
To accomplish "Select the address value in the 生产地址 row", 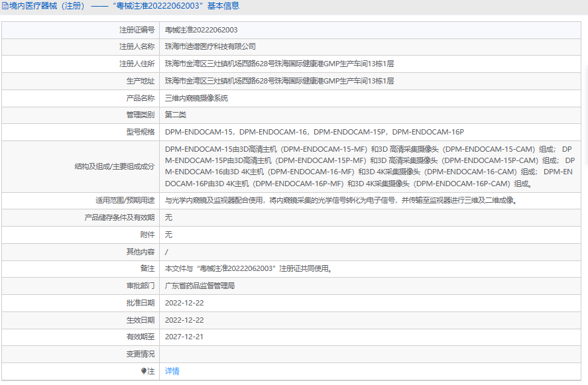I will point(279,81).
